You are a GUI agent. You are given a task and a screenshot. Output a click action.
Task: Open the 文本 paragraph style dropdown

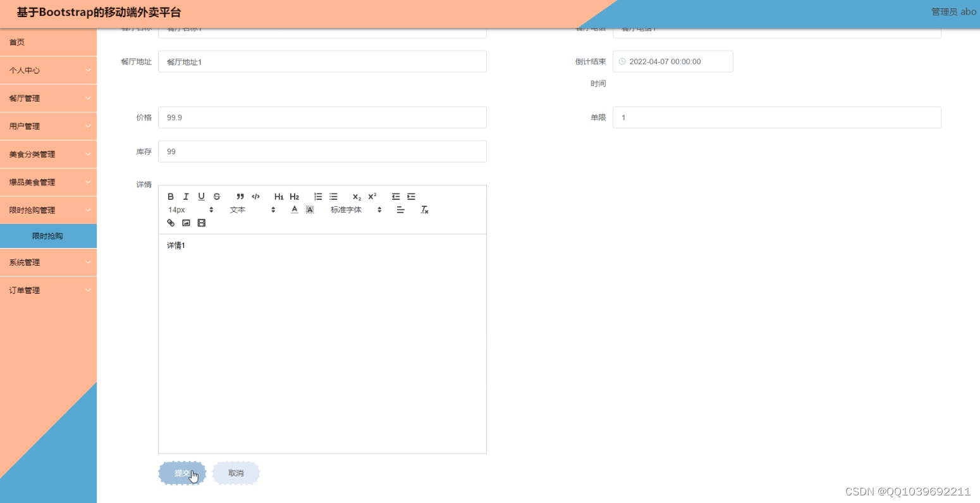(x=252, y=210)
